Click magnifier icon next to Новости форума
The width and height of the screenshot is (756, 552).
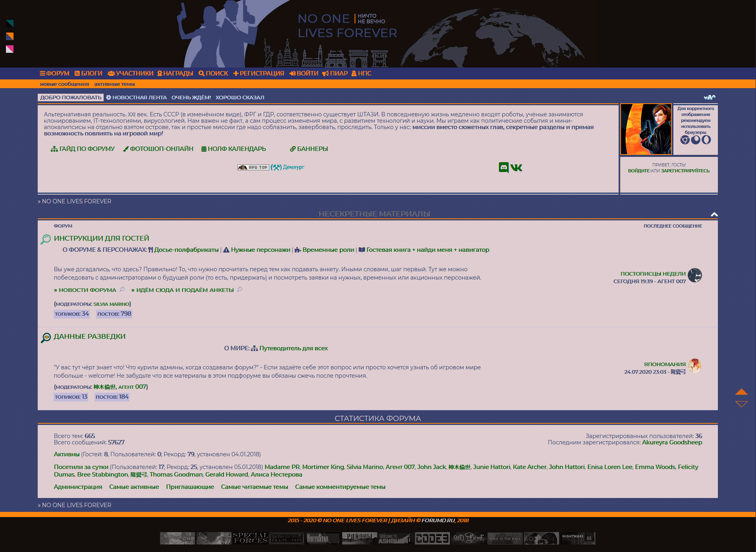122,290
